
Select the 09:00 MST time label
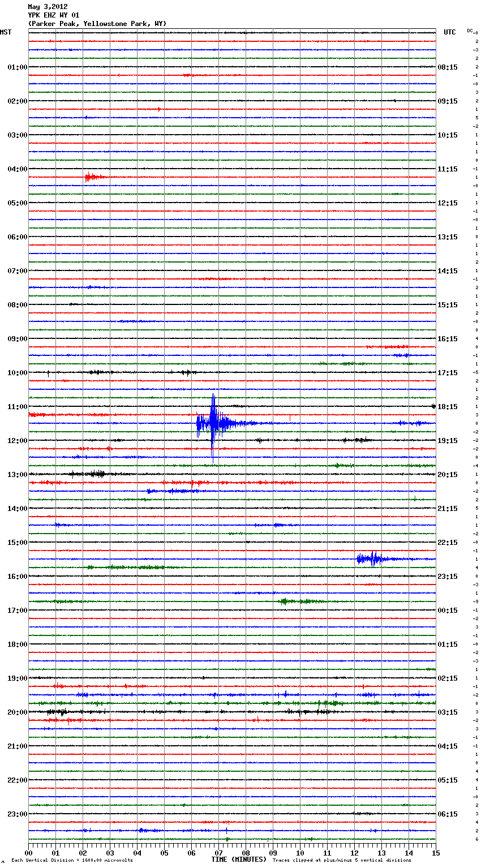[18, 338]
